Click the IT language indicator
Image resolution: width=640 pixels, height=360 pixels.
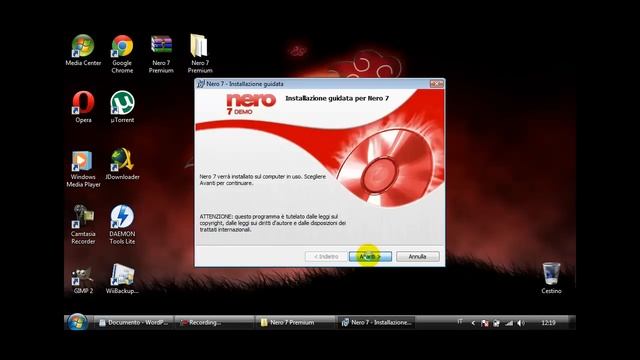[460, 322]
